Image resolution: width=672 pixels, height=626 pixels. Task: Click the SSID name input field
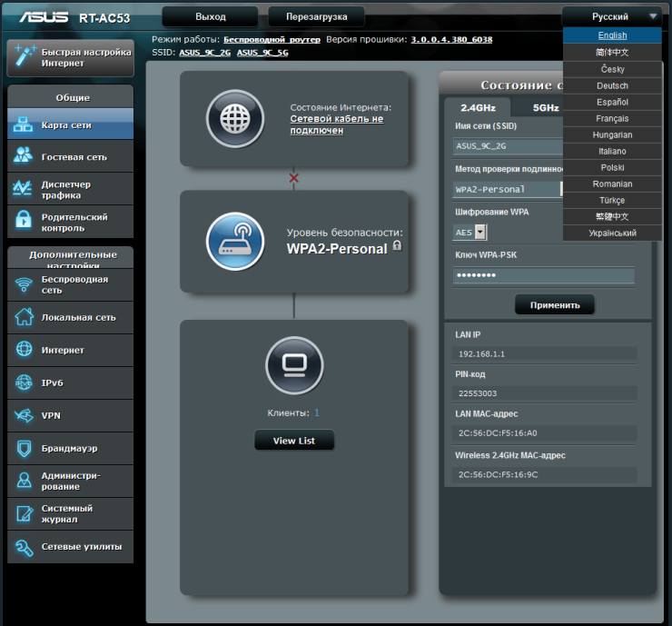tap(508, 146)
